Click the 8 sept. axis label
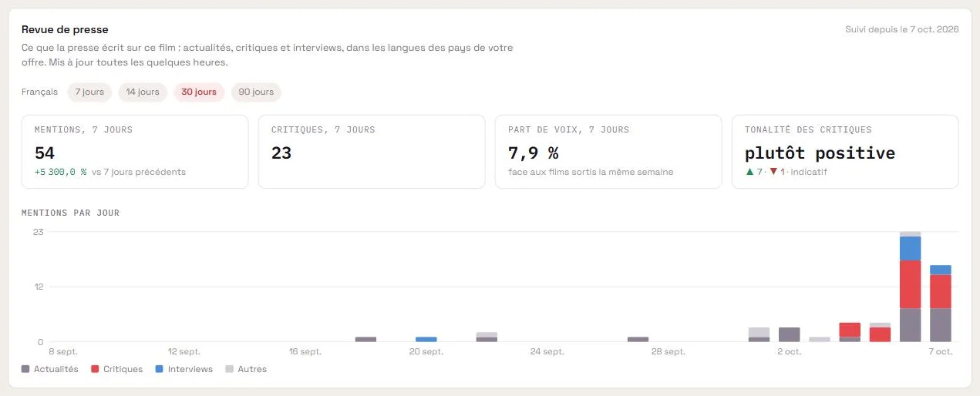This screenshot has height=396, width=980. (x=62, y=351)
